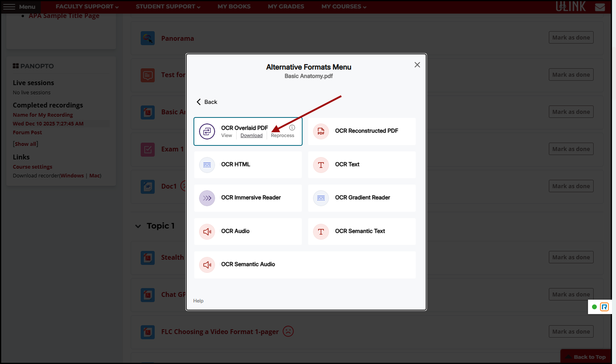This screenshot has width=616, height=364.
Task: Click the sad face accessibility indicator
Action: coord(288,331)
